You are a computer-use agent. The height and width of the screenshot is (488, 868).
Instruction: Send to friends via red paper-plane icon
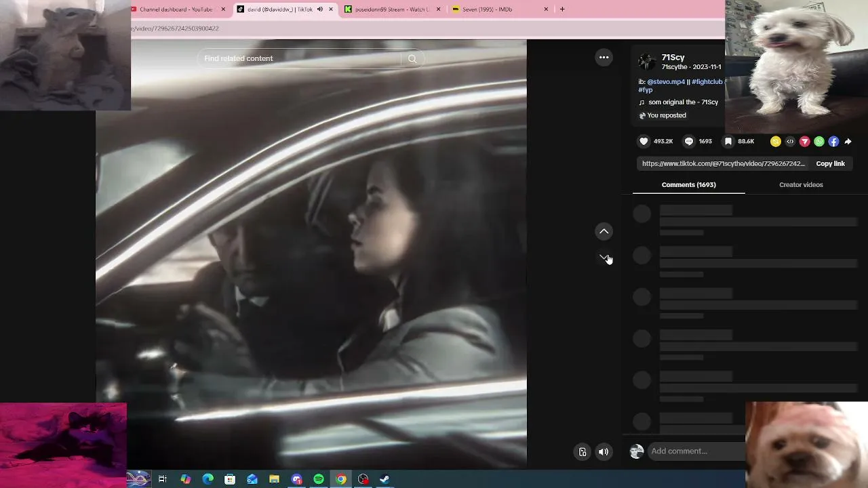click(x=805, y=142)
